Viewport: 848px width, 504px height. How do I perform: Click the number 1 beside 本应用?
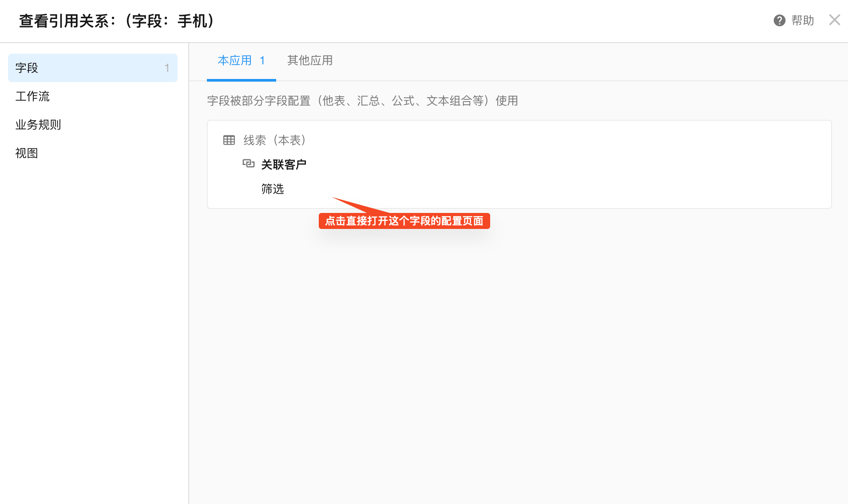point(262,60)
